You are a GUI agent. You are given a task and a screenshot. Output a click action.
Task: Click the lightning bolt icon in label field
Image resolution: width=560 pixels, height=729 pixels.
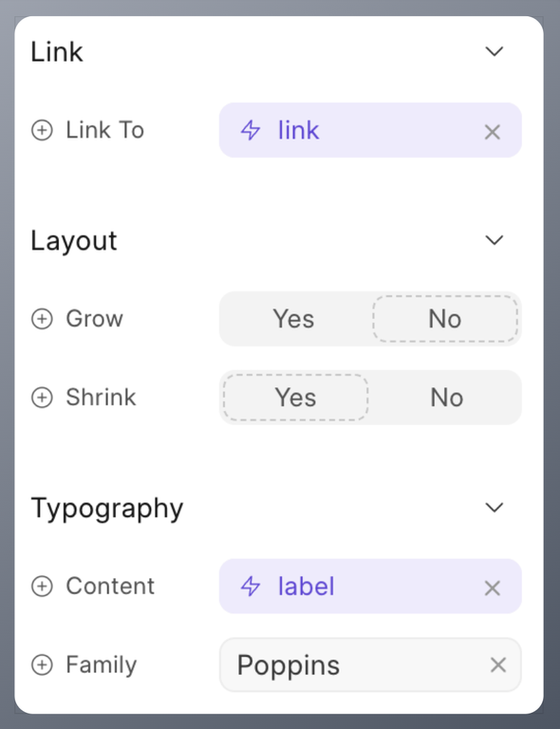pos(251,587)
